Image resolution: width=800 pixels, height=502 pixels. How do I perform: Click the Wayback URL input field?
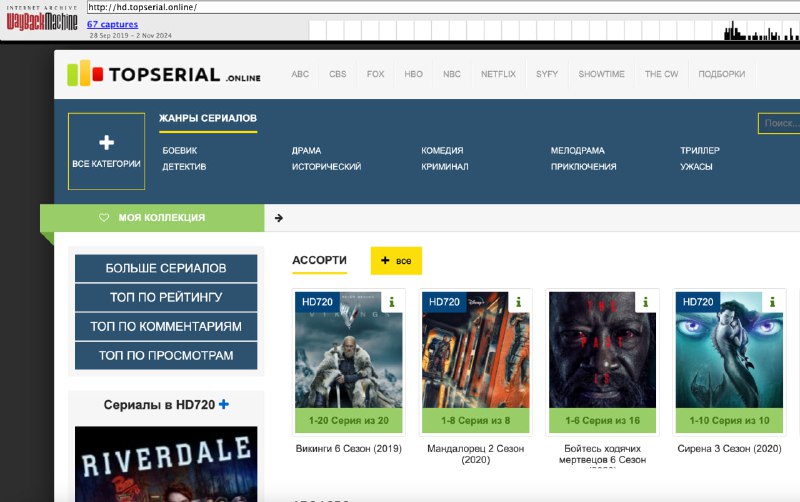(443, 7)
